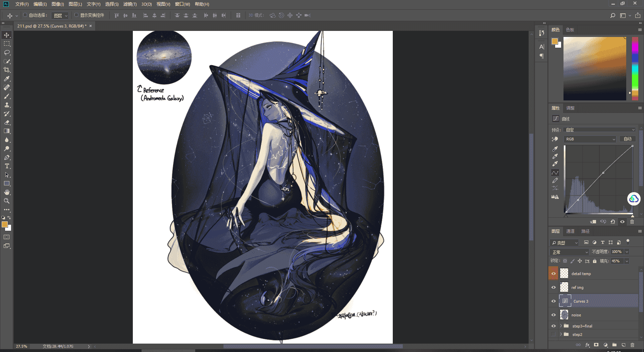Open the layer blend mode dropdown
The image size is (644, 352).
(570, 252)
